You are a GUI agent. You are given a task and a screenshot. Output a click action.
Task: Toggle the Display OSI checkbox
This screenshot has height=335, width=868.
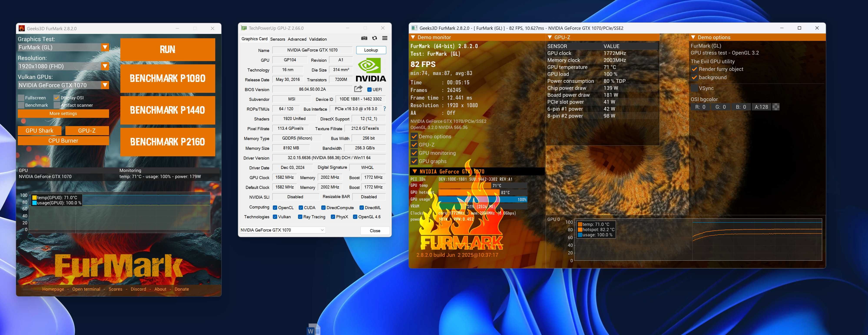[57, 98]
